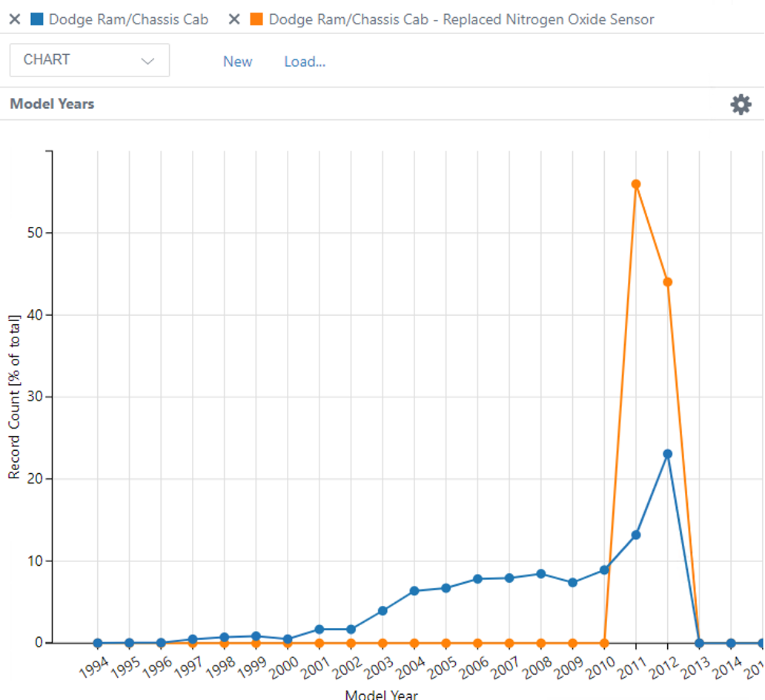Click the 1994 x-axis label

click(x=93, y=668)
